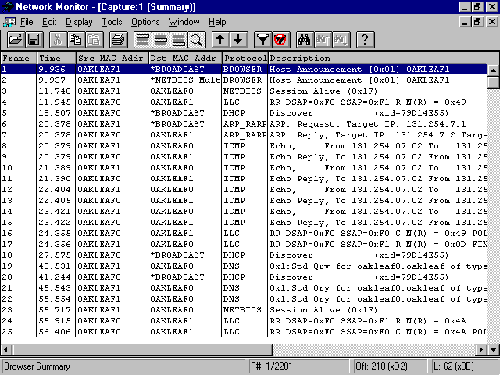Click the Help question mark icon
The height and width of the screenshot is (375, 500).
tap(365, 40)
